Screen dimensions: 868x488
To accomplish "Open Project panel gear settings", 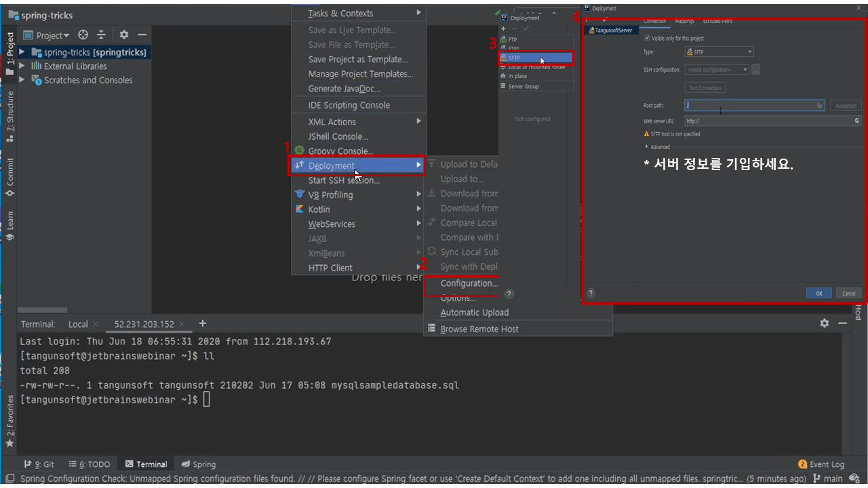I will (x=124, y=35).
